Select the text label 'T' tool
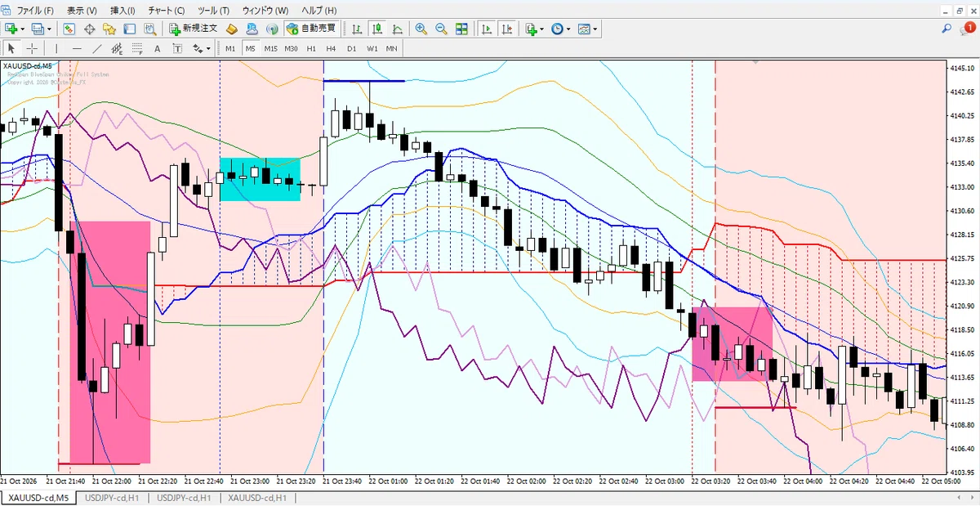The height and width of the screenshot is (506, 980). tap(177, 48)
